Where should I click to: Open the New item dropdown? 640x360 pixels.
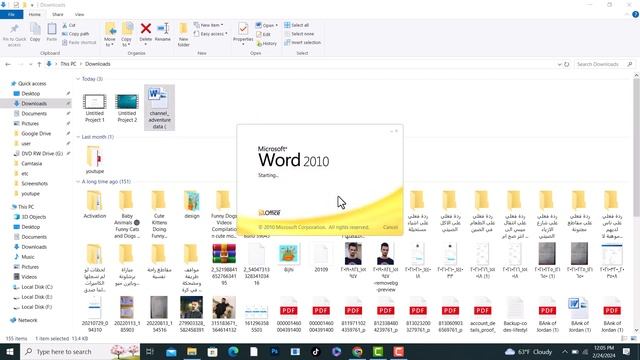click(209, 25)
